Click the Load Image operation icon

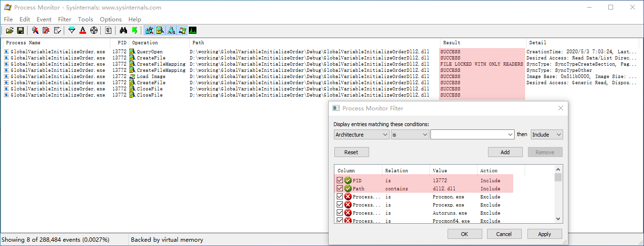tap(132, 76)
